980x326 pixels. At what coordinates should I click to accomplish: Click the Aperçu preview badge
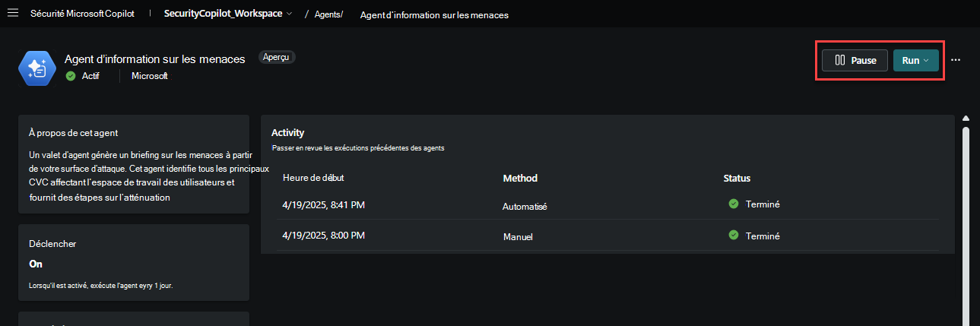click(x=277, y=57)
